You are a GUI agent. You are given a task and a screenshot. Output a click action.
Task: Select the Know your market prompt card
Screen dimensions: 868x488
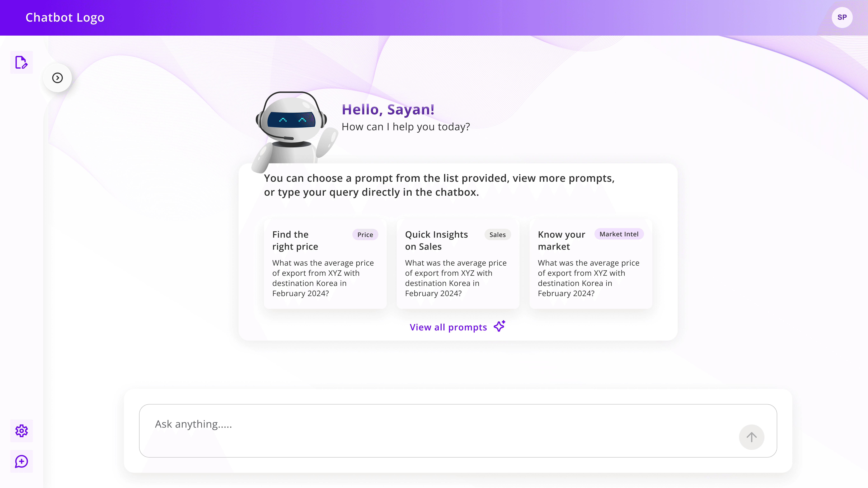pos(590,264)
